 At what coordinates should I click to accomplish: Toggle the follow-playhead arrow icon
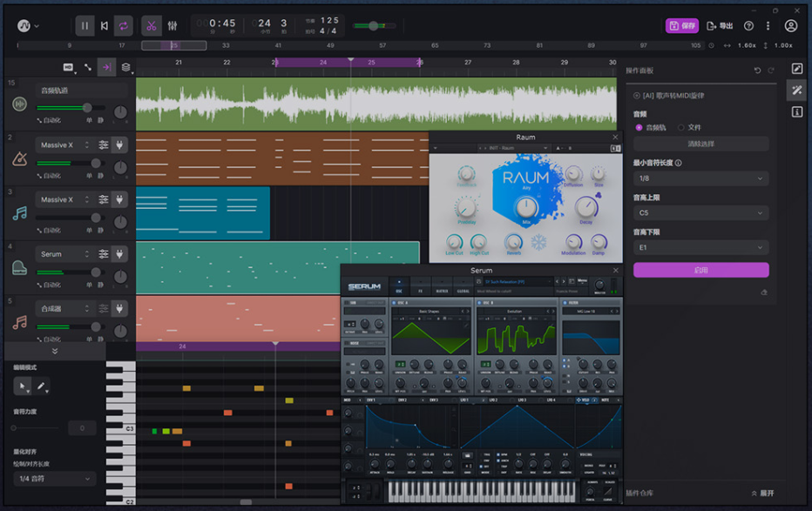106,67
